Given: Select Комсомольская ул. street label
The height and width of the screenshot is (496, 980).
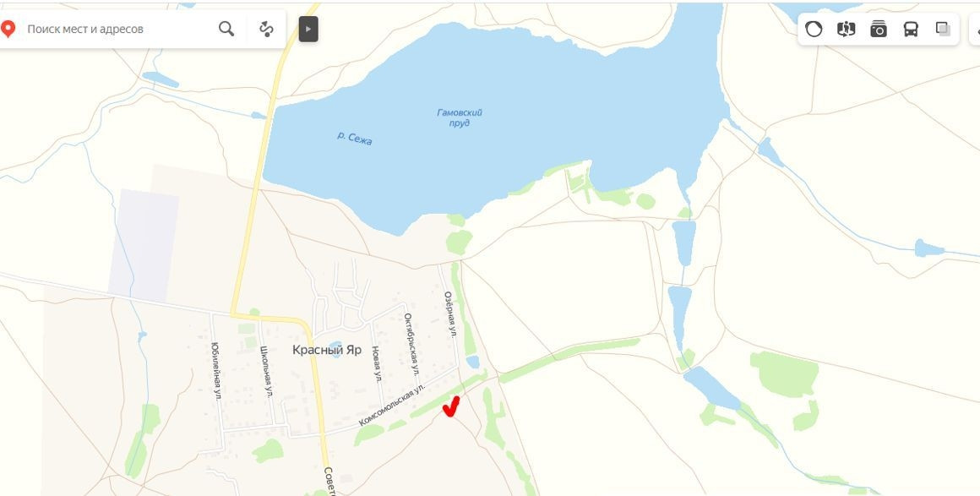Looking at the screenshot, I should pyautogui.click(x=392, y=406).
